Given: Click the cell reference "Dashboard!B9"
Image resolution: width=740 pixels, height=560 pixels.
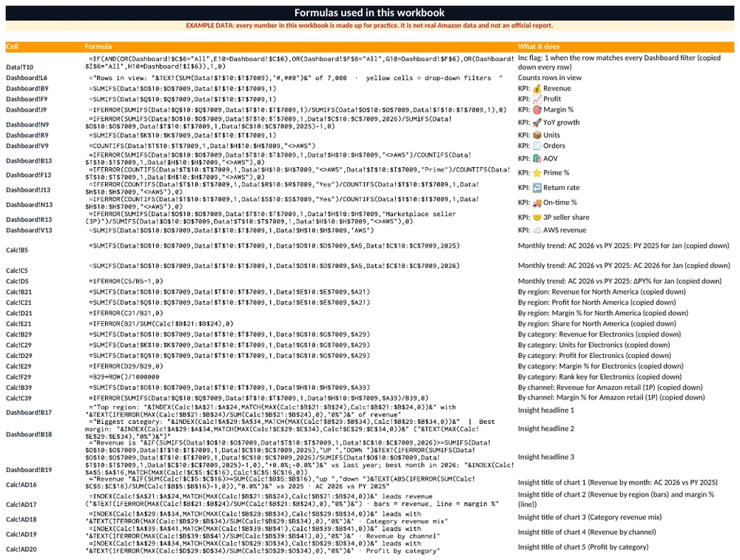Looking at the screenshot, I should (27, 89).
